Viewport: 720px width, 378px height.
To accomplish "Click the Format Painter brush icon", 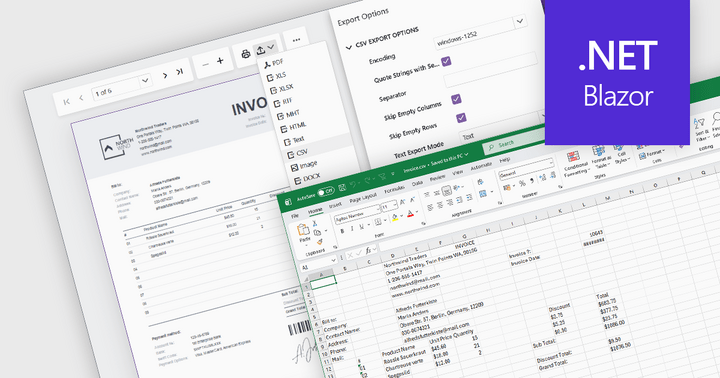I will pyautogui.click(x=320, y=242).
